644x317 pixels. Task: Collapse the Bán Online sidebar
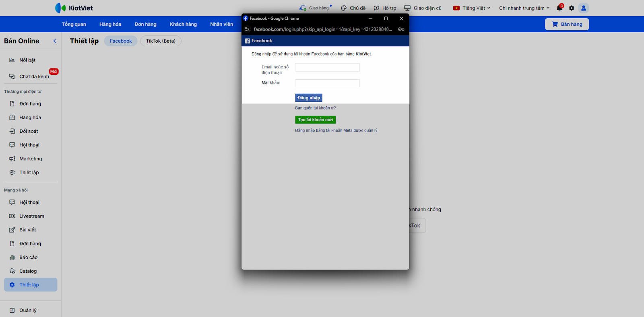pyautogui.click(x=55, y=41)
